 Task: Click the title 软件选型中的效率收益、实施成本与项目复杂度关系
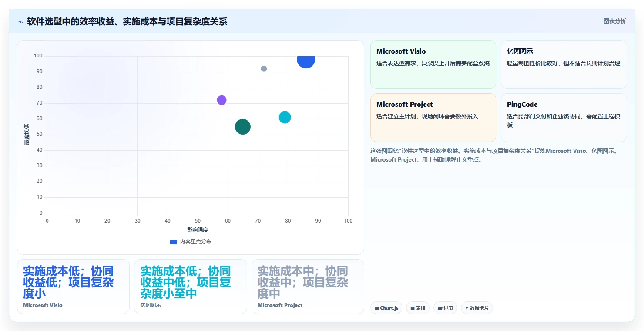click(x=127, y=21)
